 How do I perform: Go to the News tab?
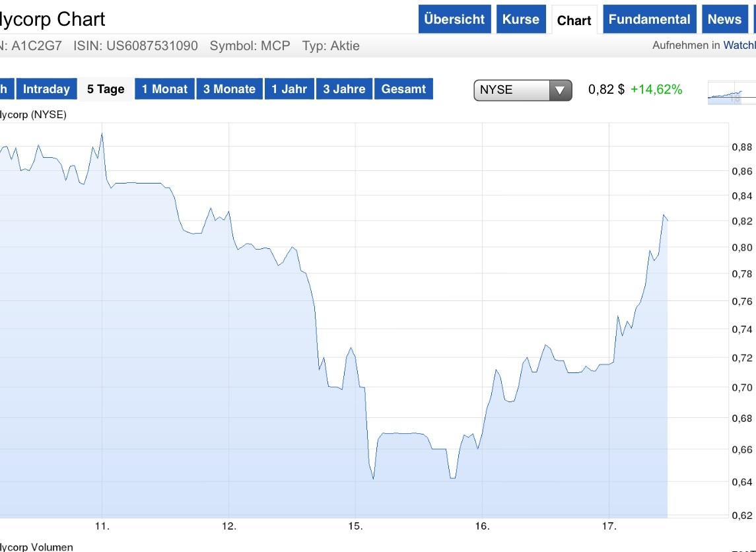click(x=724, y=19)
